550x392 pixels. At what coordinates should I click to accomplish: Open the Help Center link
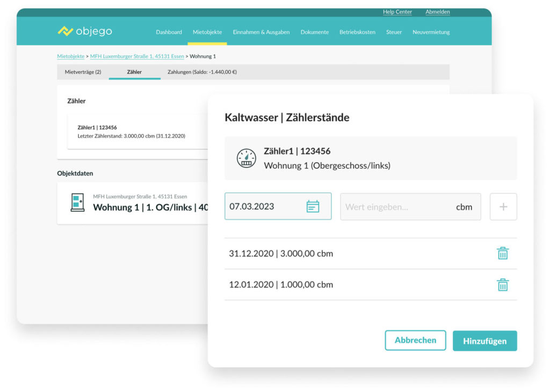[397, 12]
